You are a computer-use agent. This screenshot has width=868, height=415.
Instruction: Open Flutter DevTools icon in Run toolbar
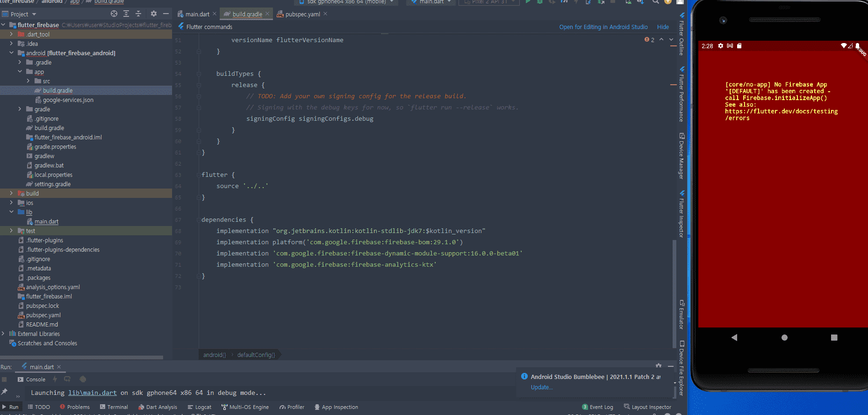[x=83, y=379]
